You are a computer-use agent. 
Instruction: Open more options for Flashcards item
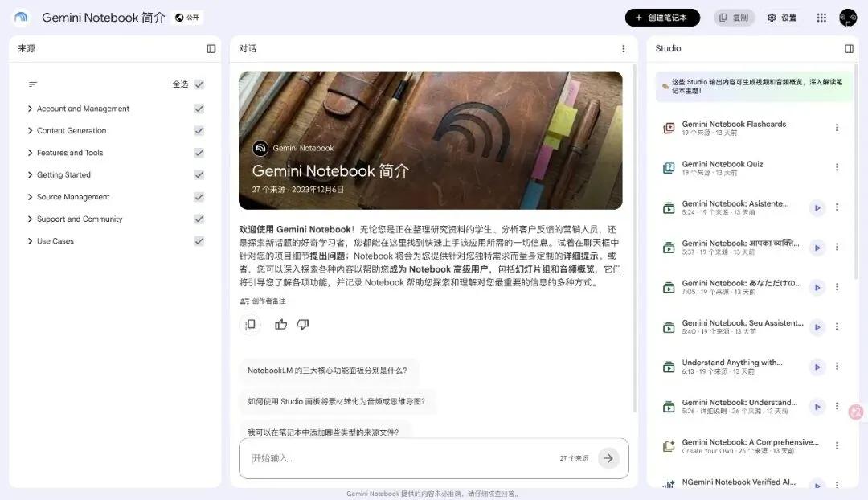click(837, 127)
